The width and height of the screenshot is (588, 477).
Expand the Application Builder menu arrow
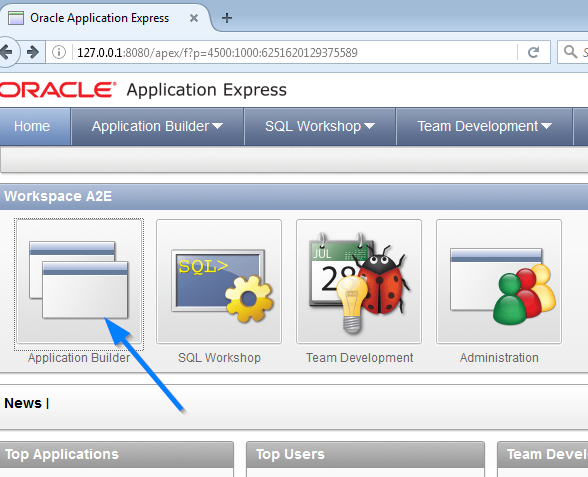click(217, 127)
